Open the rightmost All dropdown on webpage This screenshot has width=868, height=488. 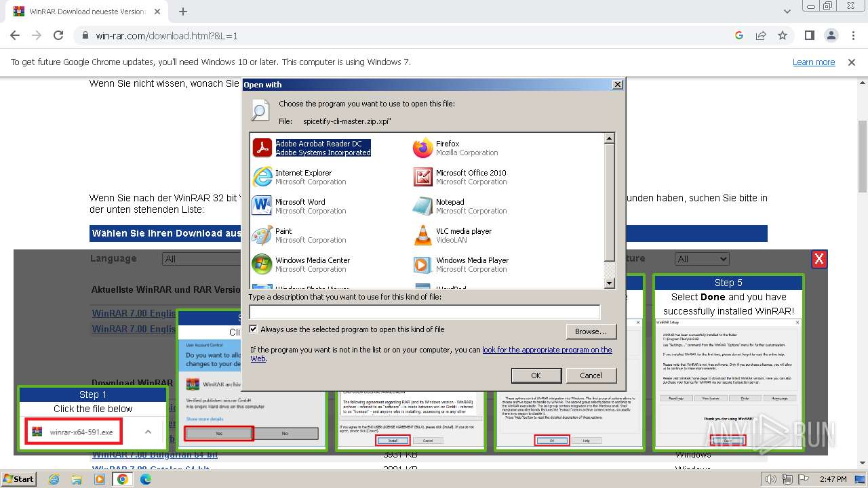[702, 259]
